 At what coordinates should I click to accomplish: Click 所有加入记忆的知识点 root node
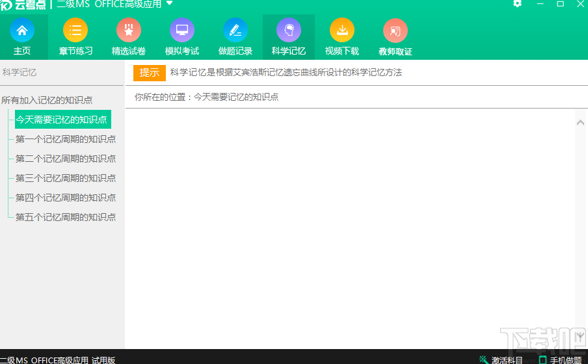click(47, 100)
